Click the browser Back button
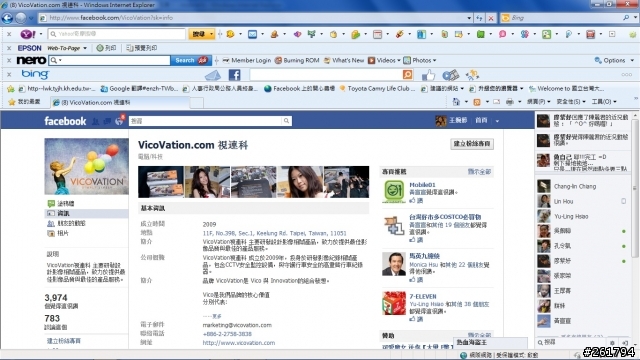The image size is (640, 360). (x=7, y=18)
